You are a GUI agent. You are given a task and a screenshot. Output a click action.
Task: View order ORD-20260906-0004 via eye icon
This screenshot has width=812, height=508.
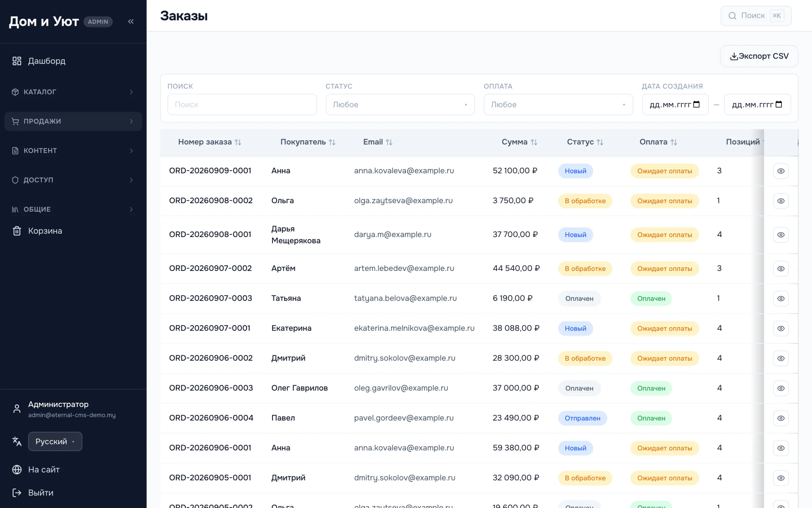(781, 418)
